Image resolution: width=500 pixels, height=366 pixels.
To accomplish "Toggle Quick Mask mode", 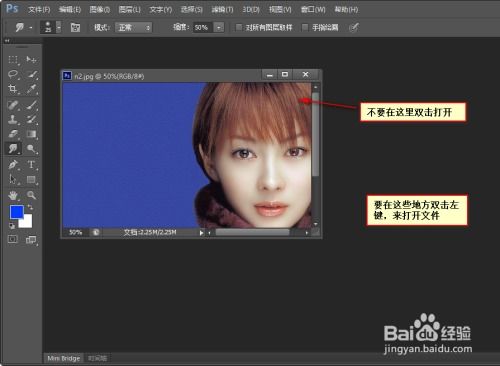I will 13,239.
